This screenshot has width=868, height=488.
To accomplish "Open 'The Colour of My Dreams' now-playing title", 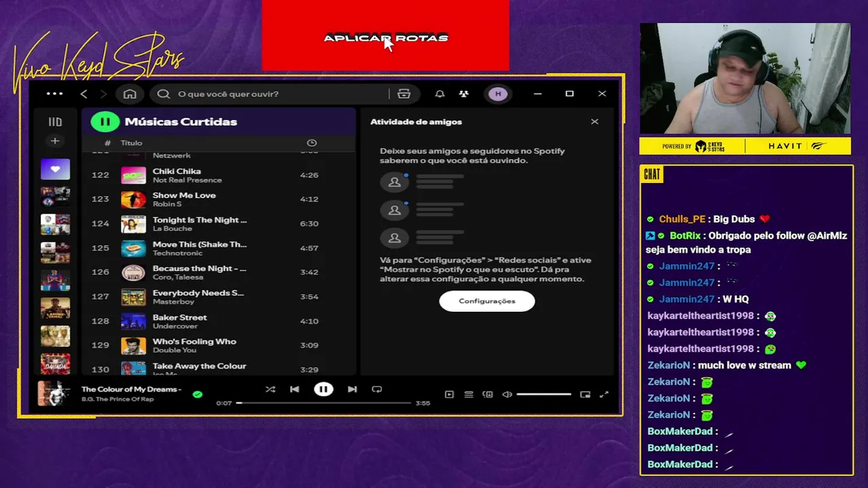I will click(132, 389).
